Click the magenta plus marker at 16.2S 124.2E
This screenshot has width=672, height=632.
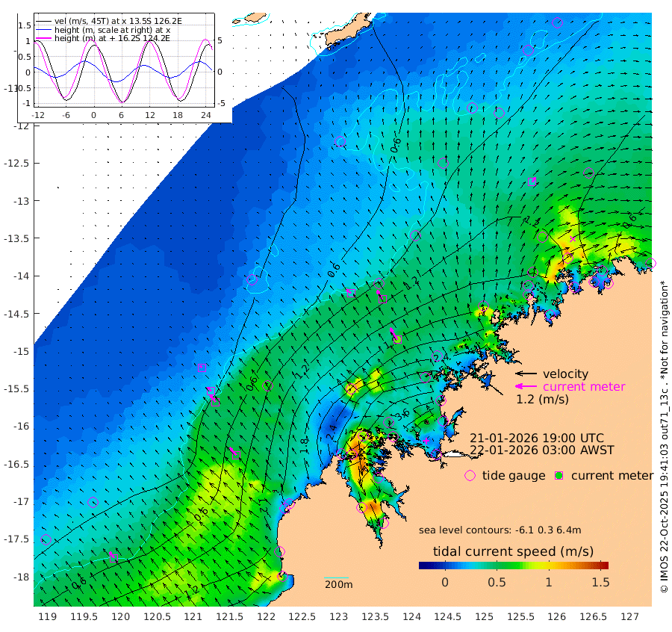click(x=426, y=441)
